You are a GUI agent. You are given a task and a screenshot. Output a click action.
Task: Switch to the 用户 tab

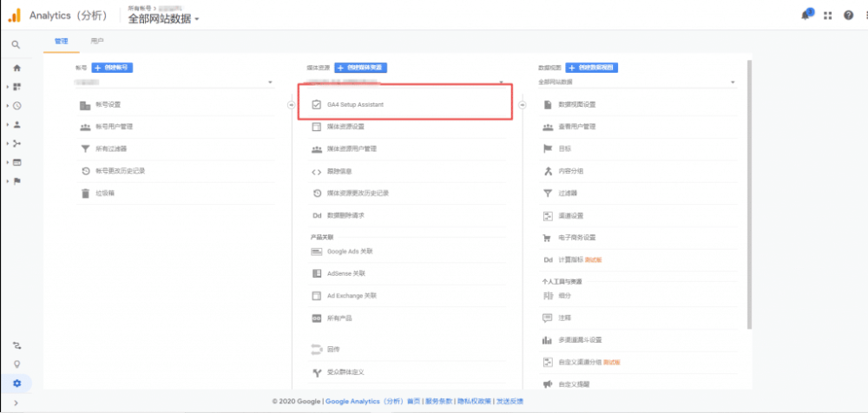pyautogui.click(x=96, y=41)
